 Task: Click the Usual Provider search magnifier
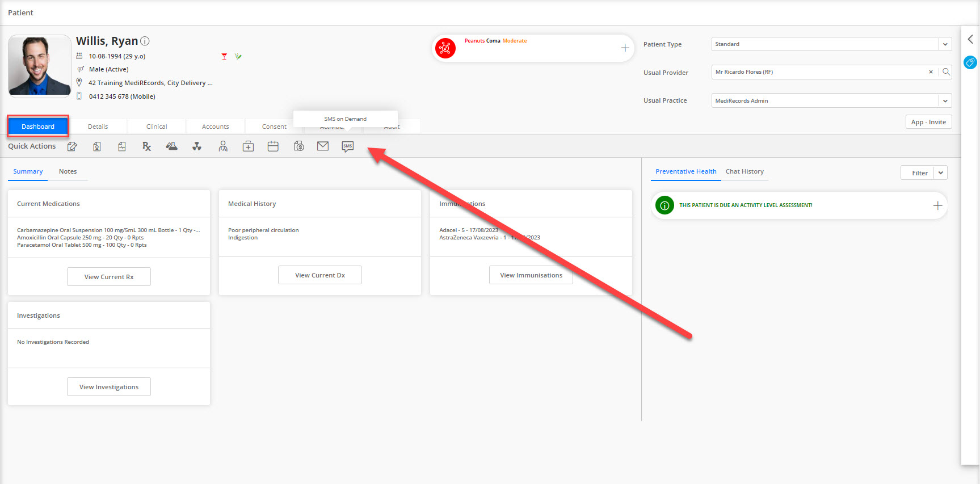tap(946, 72)
